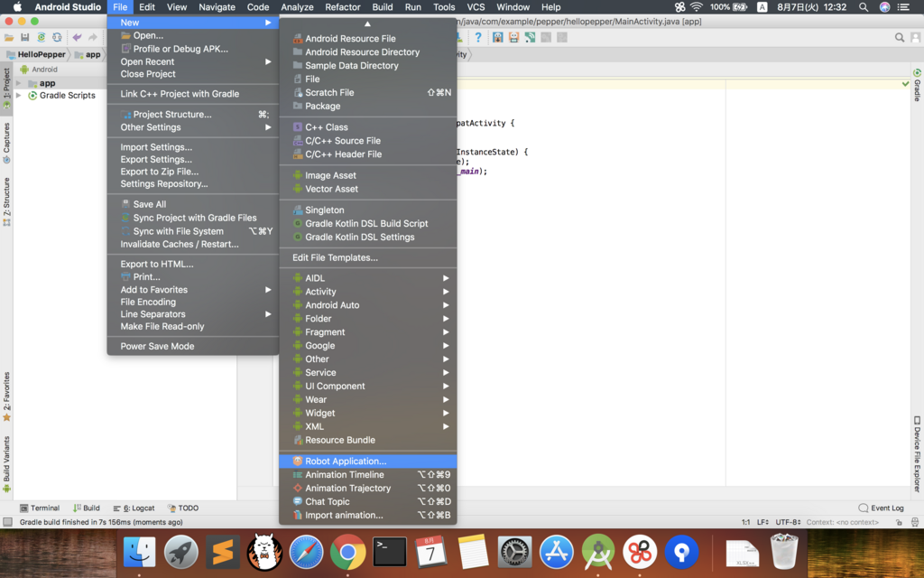Choose Android Resource File

(368, 38)
